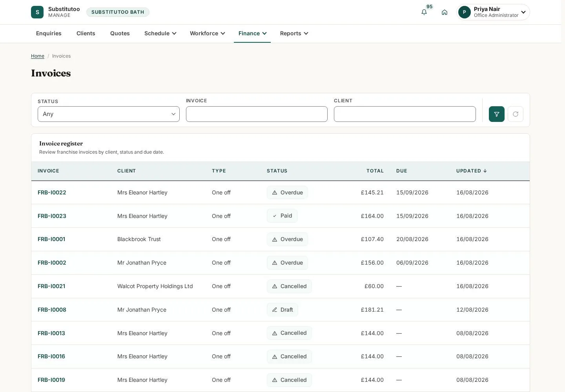
Task: Click the Draft status badge for FRB-I0008
Action: tap(282, 310)
